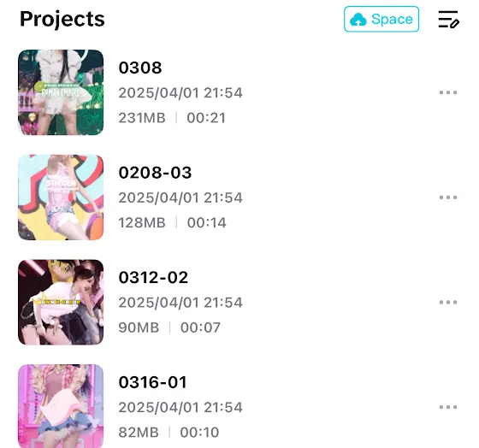Open the 0312-02 project thumbnail

[61, 302]
